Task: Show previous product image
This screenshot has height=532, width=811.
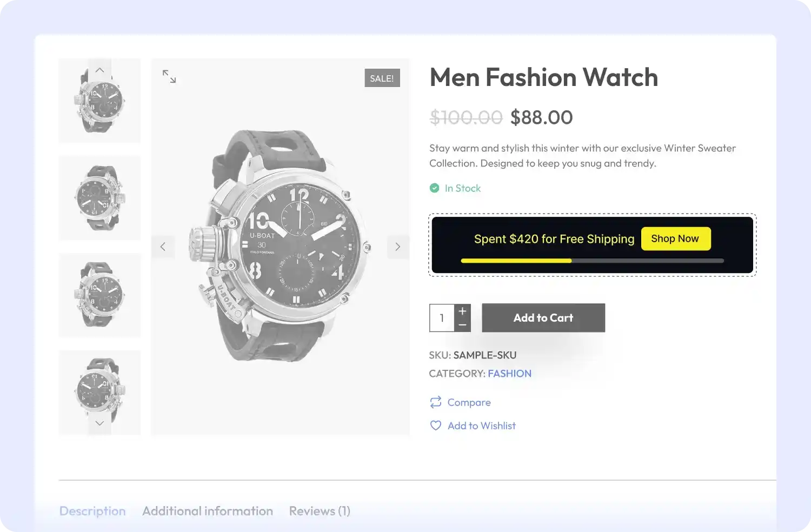Action: click(x=163, y=247)
